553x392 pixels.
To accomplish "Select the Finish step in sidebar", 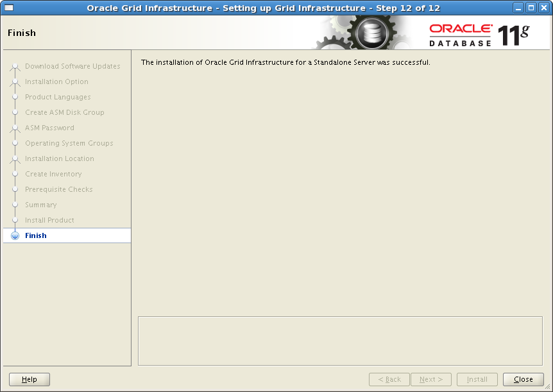I will [67, 235].
